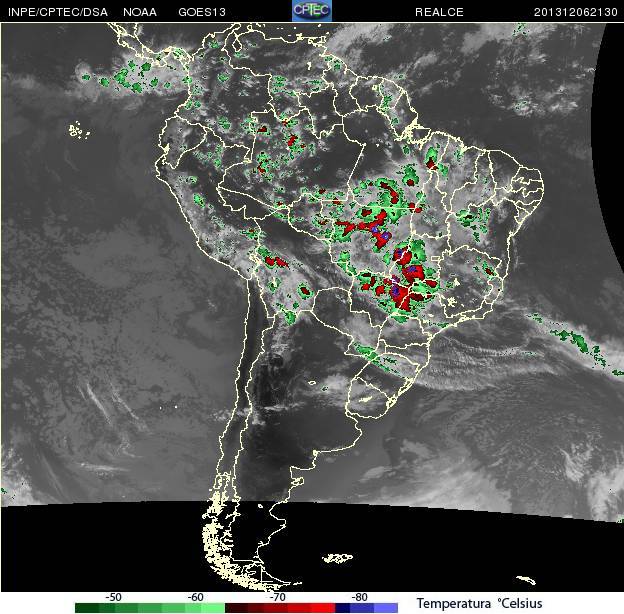Viewport: 624px width, 614px height.
Task: Click the red section of the color scale
Action: click(280, 608)
